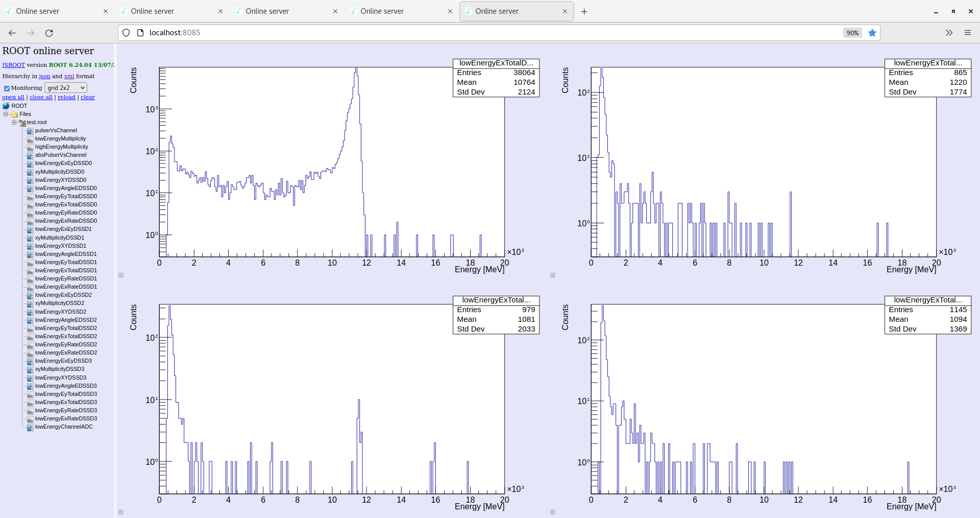Click the test.root file icon

[23, 123]
